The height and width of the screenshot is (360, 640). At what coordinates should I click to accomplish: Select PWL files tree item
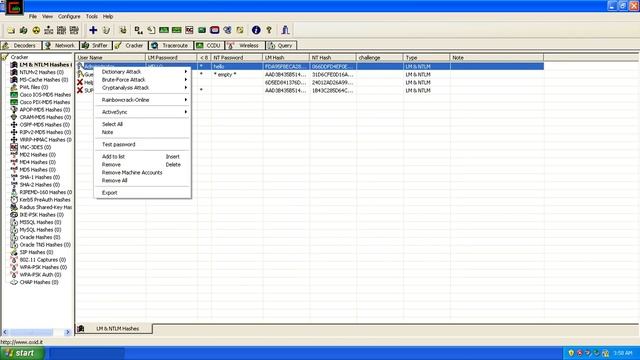(x=33, y=87)
